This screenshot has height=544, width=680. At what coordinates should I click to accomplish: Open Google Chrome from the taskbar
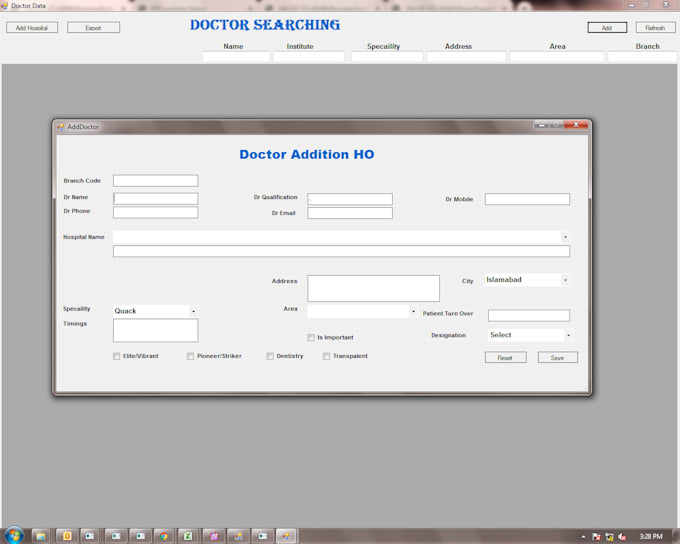point(163,536)
